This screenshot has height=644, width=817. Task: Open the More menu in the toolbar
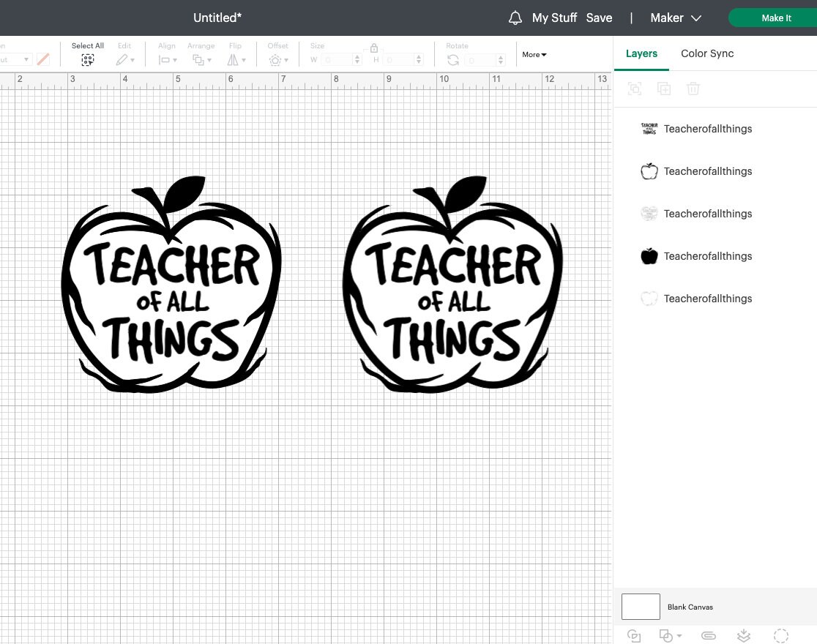pos(534,54)
